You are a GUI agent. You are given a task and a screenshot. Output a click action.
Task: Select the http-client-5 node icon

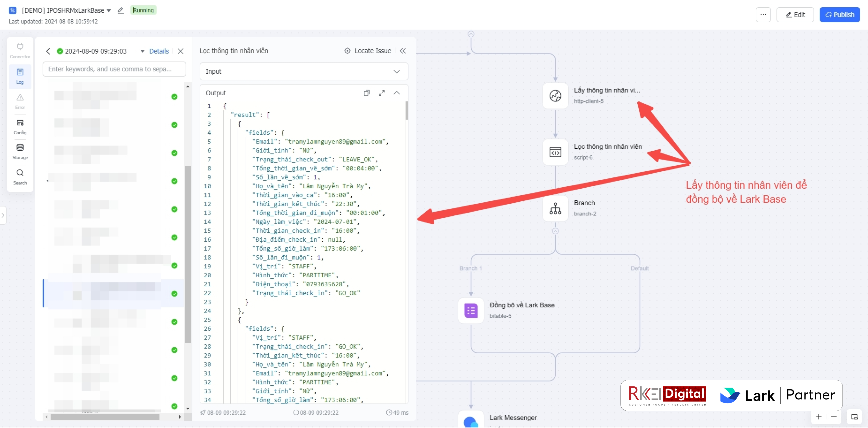(555, 96)
